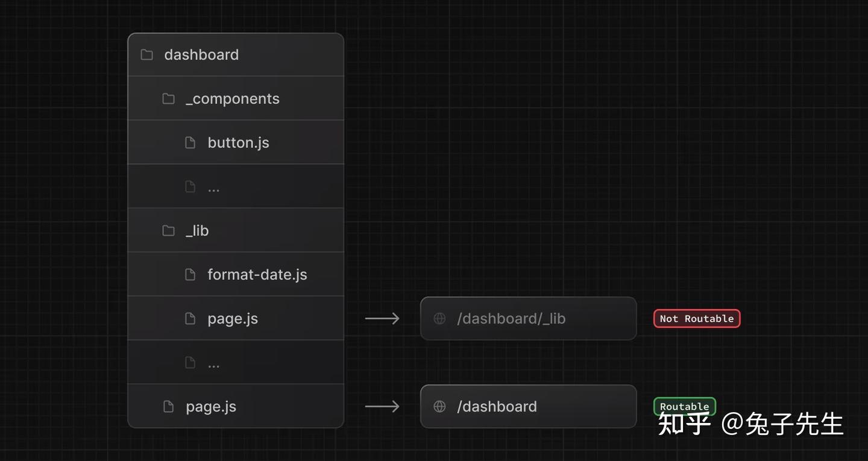
Task: Click the button.js file icon
Action: (190, 142)
